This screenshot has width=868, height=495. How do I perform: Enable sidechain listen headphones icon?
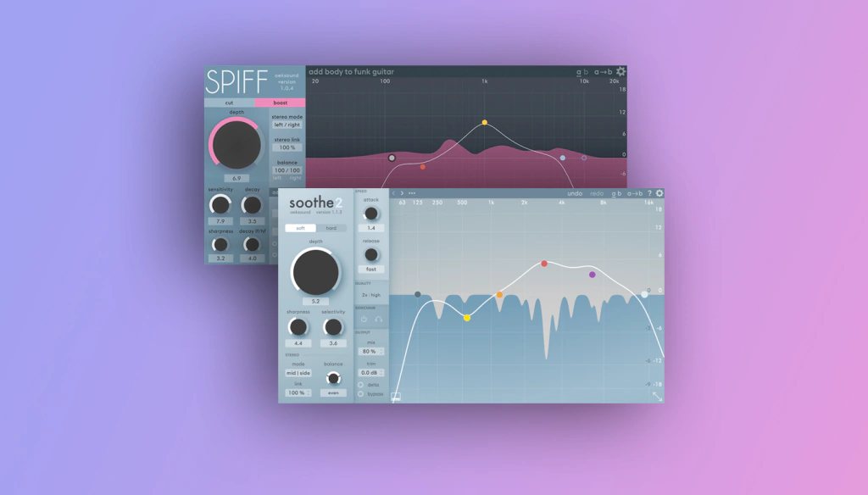coord(378,320)
